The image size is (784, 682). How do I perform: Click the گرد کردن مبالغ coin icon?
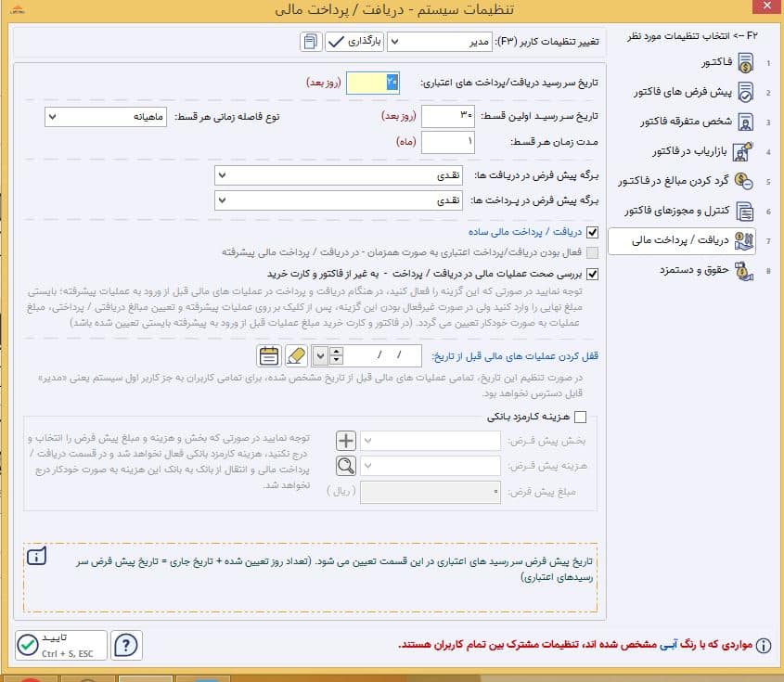[743, 181]
